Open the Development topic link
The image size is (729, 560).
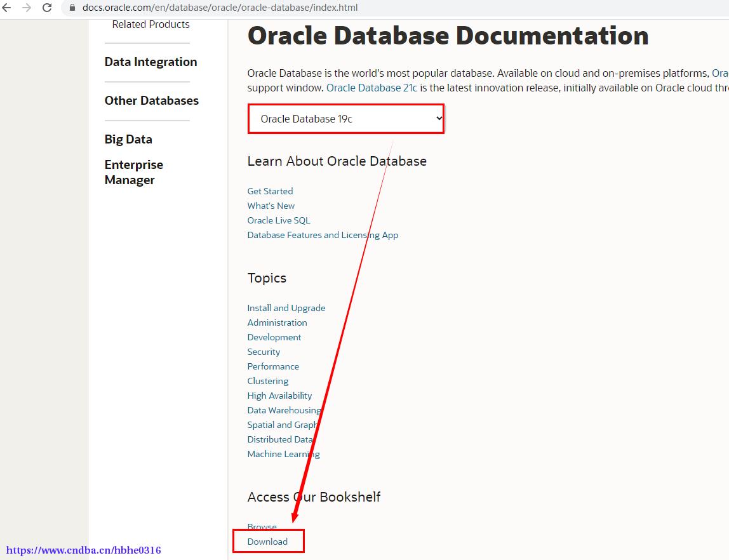click(274, 337)
